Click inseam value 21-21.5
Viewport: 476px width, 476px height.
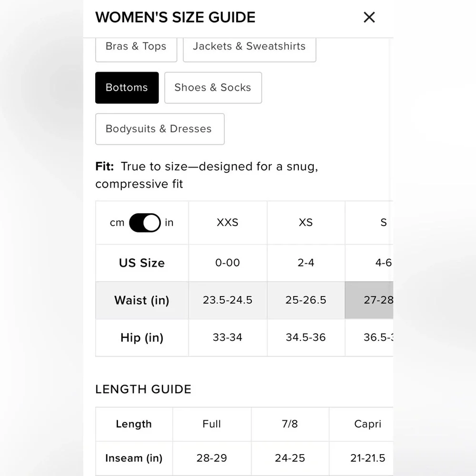pos(361,458)
